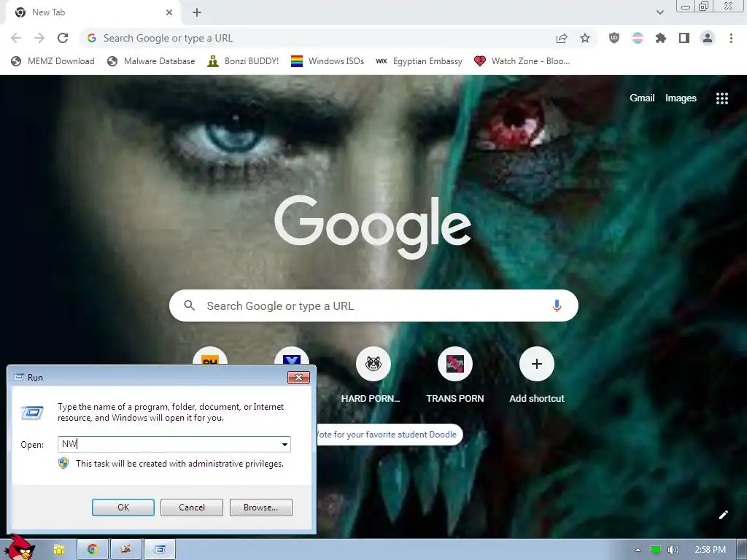Screen dimensions: 747x560
Task: Click the Google search box
Action: click(373, 306)
